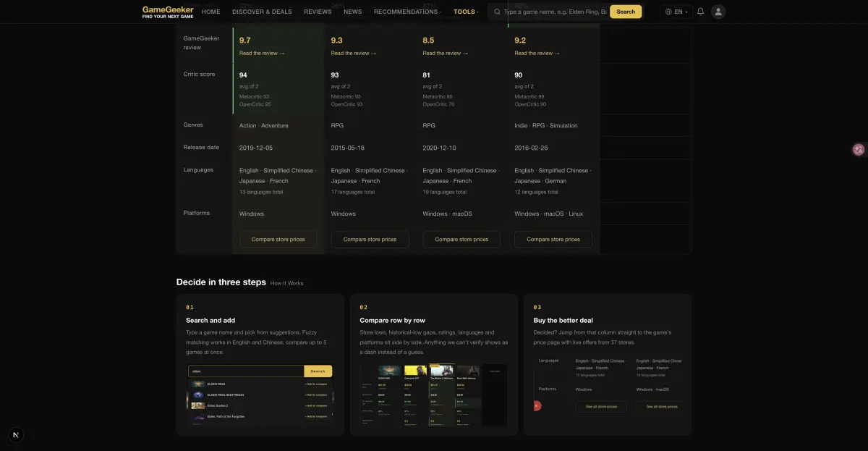Open the Reviews section
Image resolution: width=868 pixels, height=451 pixels.
[x=318, y=12]
